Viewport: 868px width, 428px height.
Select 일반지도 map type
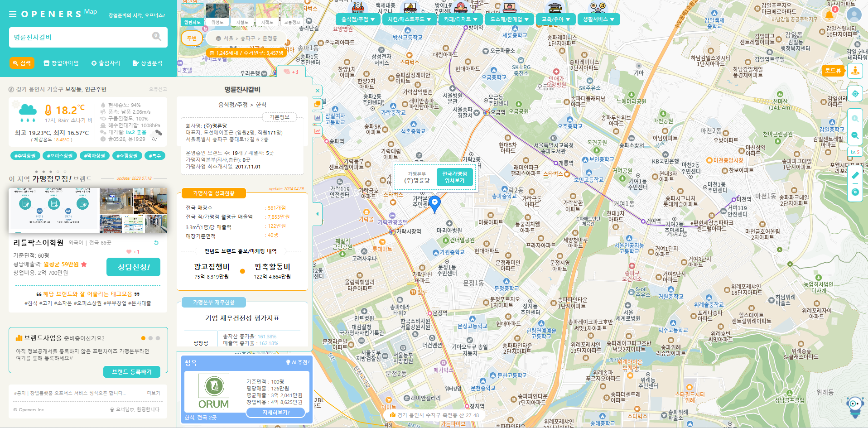[192, 14]
